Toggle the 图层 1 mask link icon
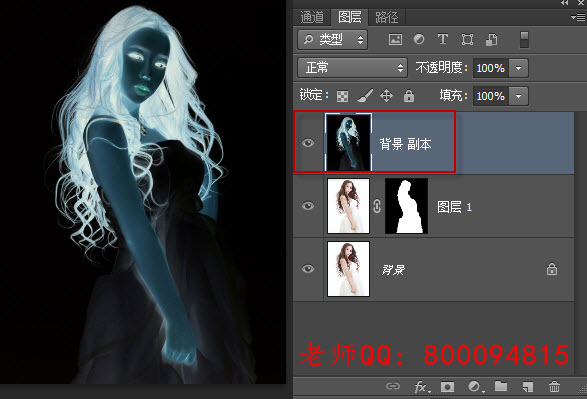Image resolution: width=587 pixels, height=399 pixels. [377, 206]
